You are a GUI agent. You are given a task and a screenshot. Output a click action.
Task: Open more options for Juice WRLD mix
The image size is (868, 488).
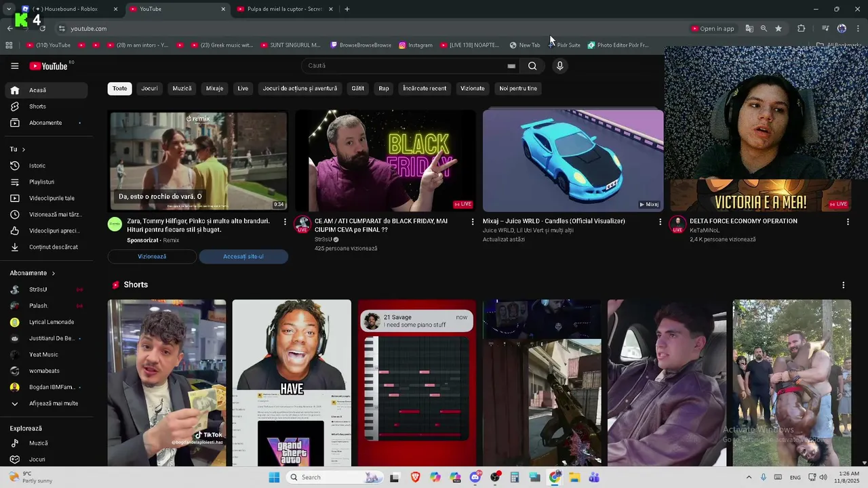660,222
